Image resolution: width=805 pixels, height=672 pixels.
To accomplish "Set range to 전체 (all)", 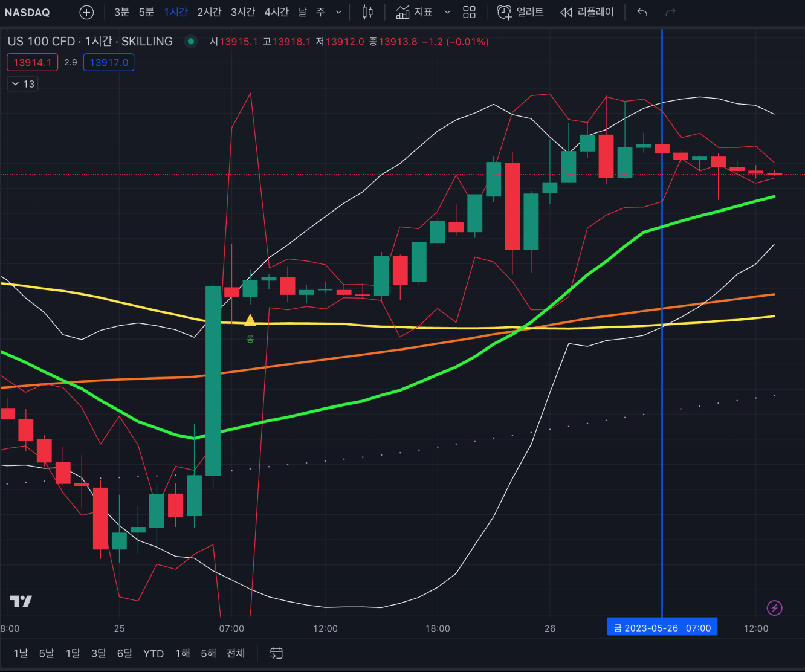I will [236, 653].
